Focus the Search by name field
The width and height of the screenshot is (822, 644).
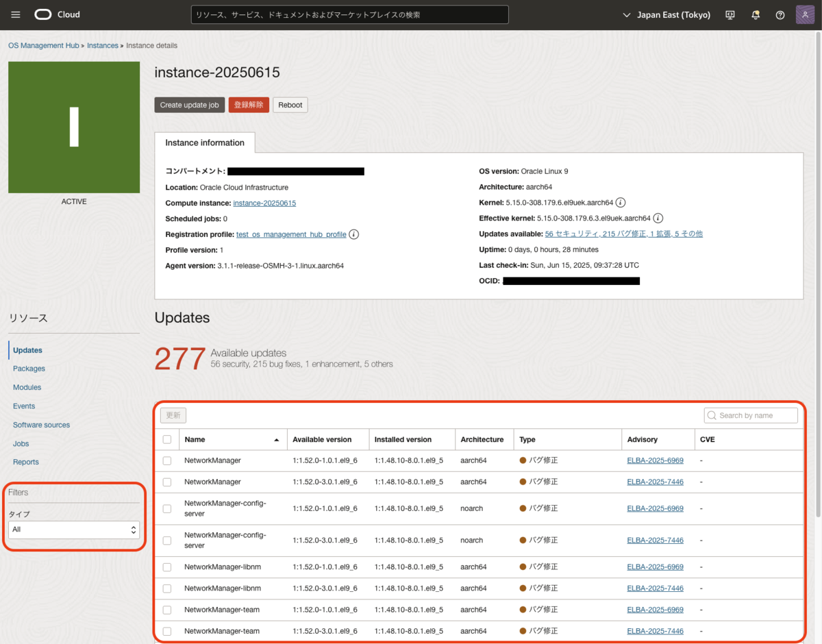[751, 416]
